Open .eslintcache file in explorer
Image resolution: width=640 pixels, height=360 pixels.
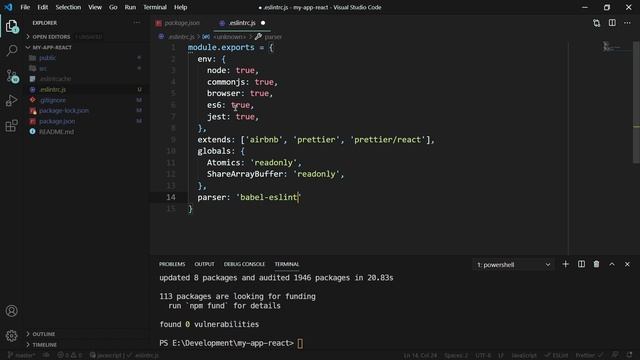click(x=86, y=79)
